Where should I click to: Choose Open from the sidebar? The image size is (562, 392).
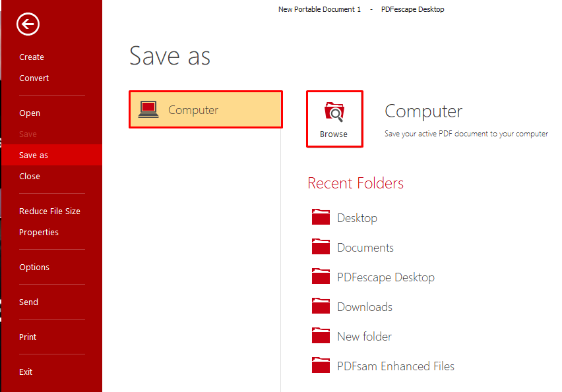click(30, 113)
